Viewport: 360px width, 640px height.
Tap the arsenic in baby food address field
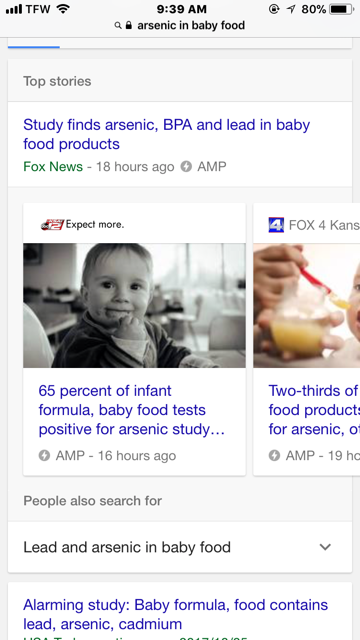(180, 26)
